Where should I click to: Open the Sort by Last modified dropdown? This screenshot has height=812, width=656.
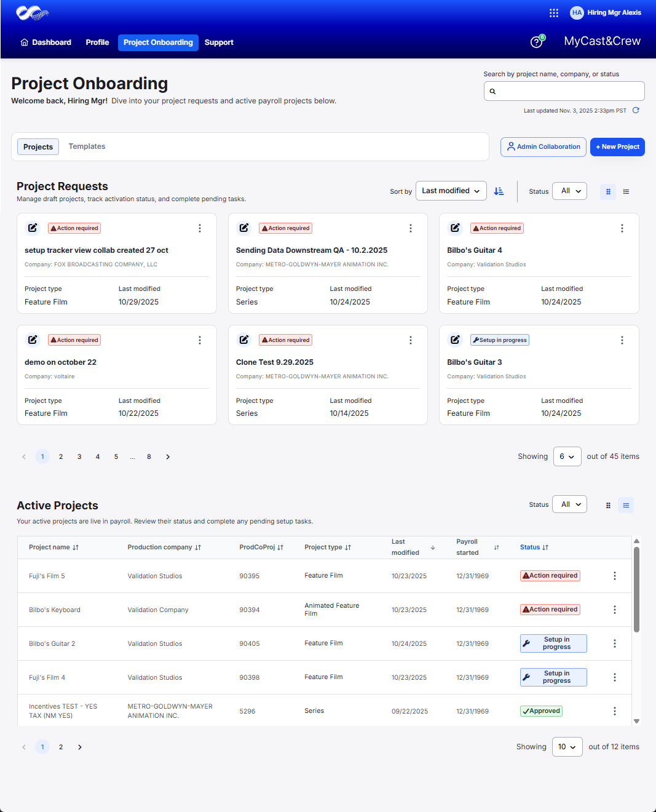(451, 191)
